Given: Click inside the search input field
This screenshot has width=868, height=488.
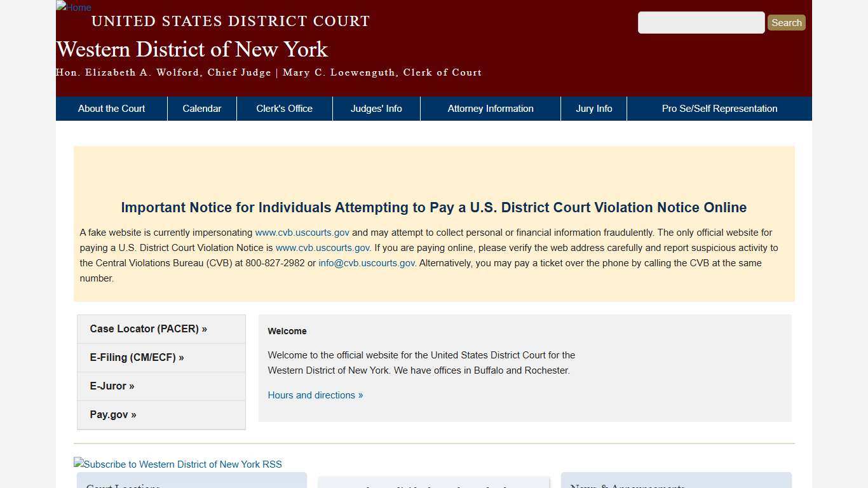Looking at the screenshot, I should coord(701,22).
